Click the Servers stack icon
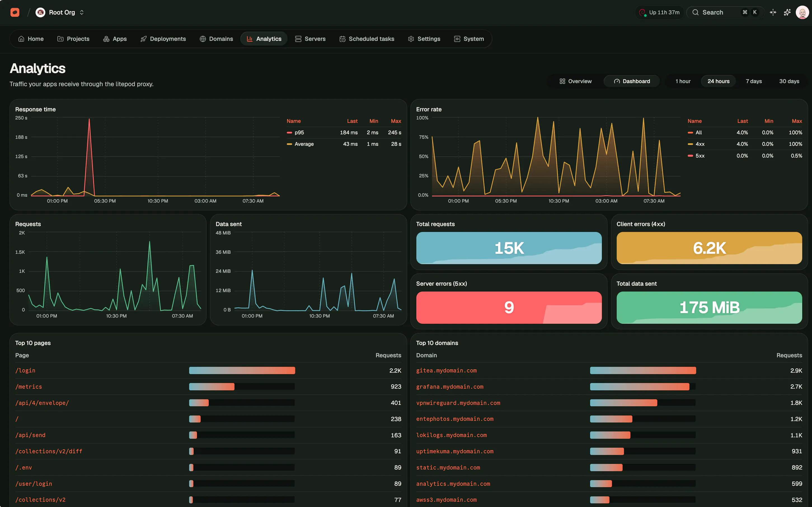 coord(298,39)
